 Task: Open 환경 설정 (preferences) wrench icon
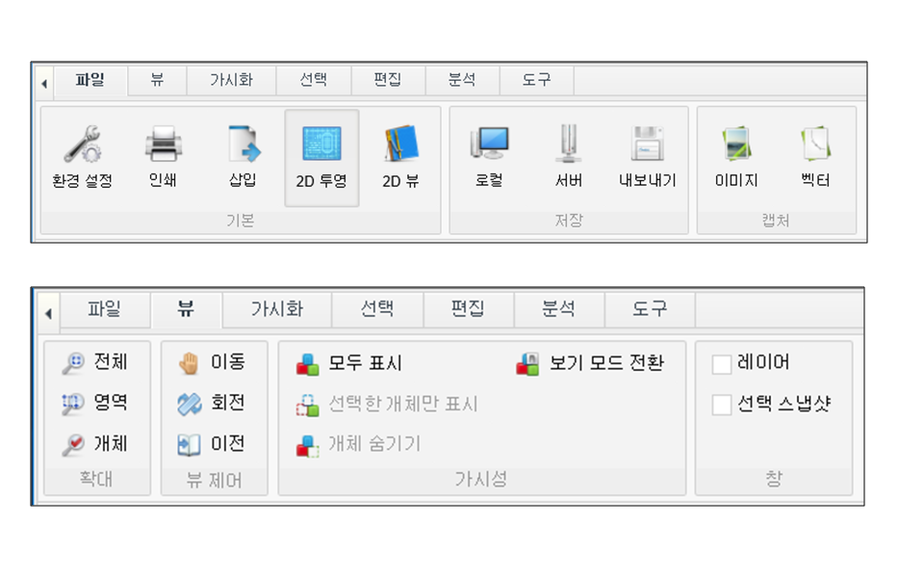tap(82, 145)
